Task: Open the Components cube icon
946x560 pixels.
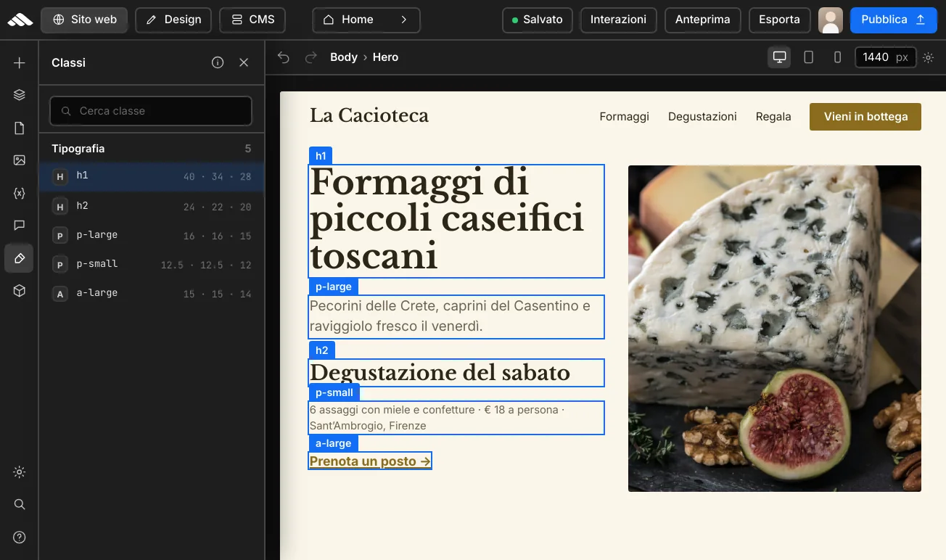Action: click(x=20, y=291)
